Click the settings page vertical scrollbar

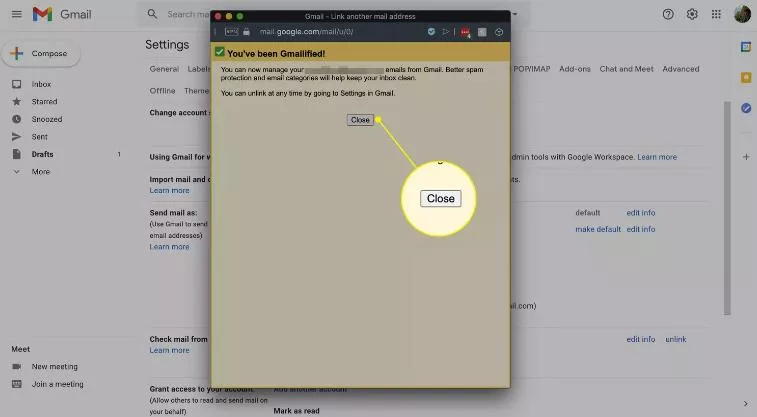[x=727, y=208]
